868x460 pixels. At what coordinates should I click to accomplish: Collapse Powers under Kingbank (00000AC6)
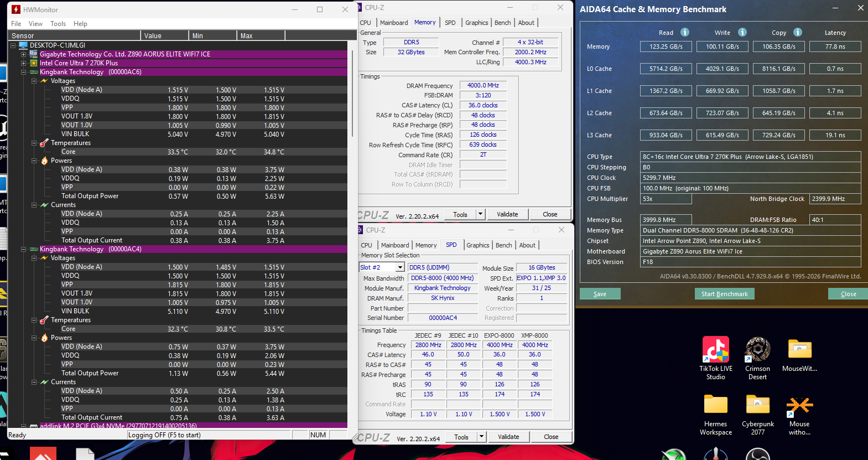[34, 161]
